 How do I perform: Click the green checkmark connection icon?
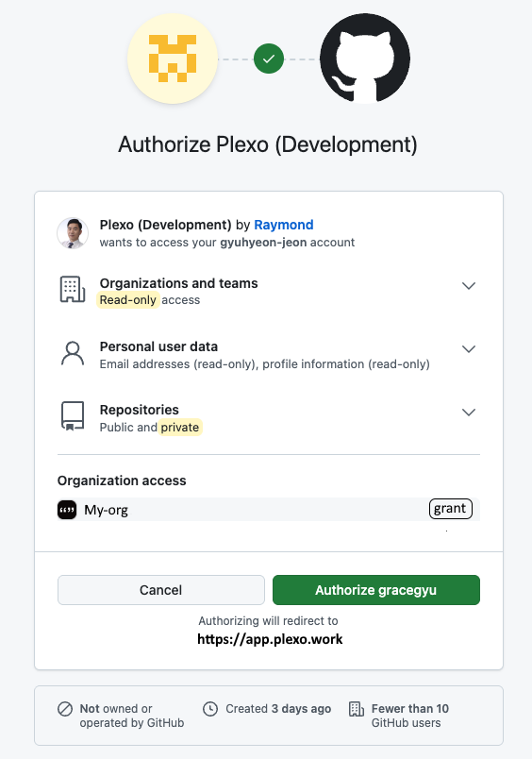click(269, 59)
